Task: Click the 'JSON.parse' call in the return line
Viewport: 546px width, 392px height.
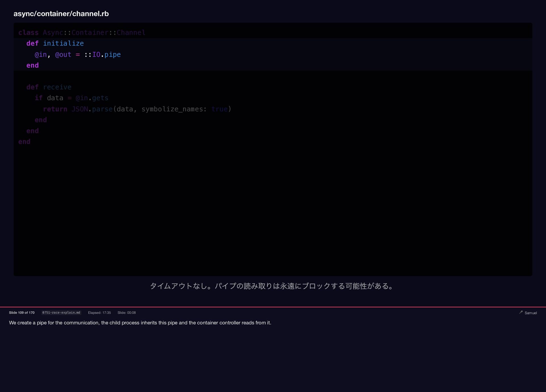Action: coord(92,109)
